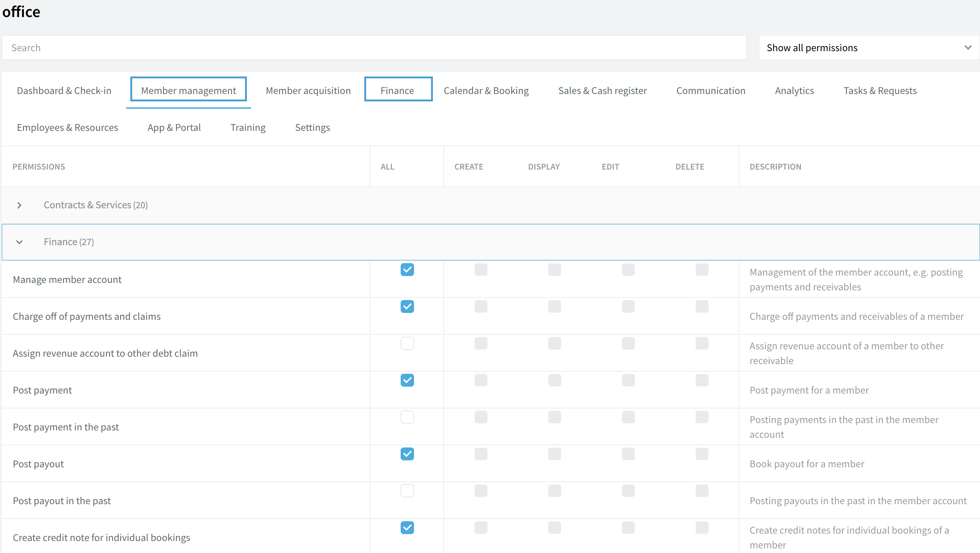Check ALL for Post payment in the past
The width and height of the screenshot is (980, 553).
click(x=407, y=417)
